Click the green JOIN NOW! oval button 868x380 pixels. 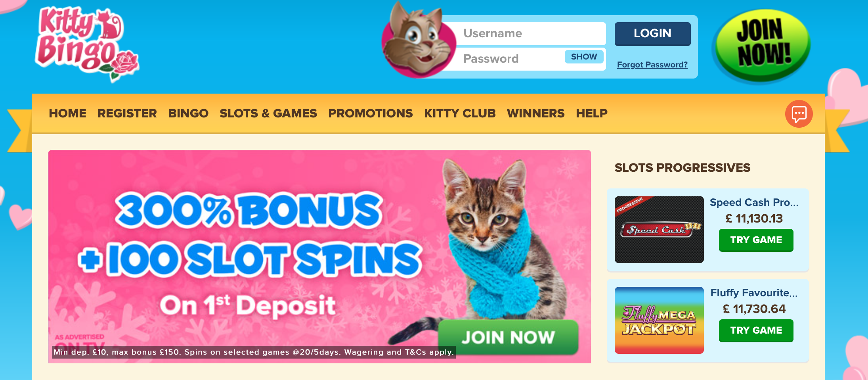click(762, 46)
